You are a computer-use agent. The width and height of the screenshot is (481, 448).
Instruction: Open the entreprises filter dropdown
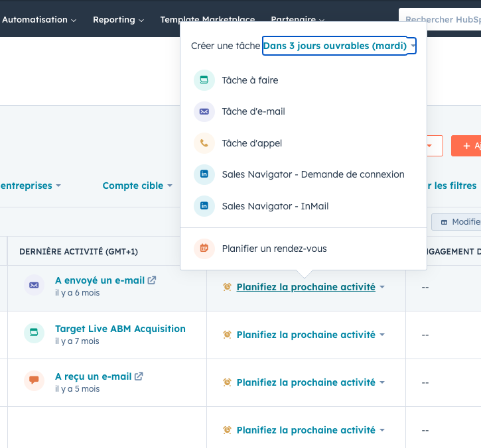tap(31, 186)
